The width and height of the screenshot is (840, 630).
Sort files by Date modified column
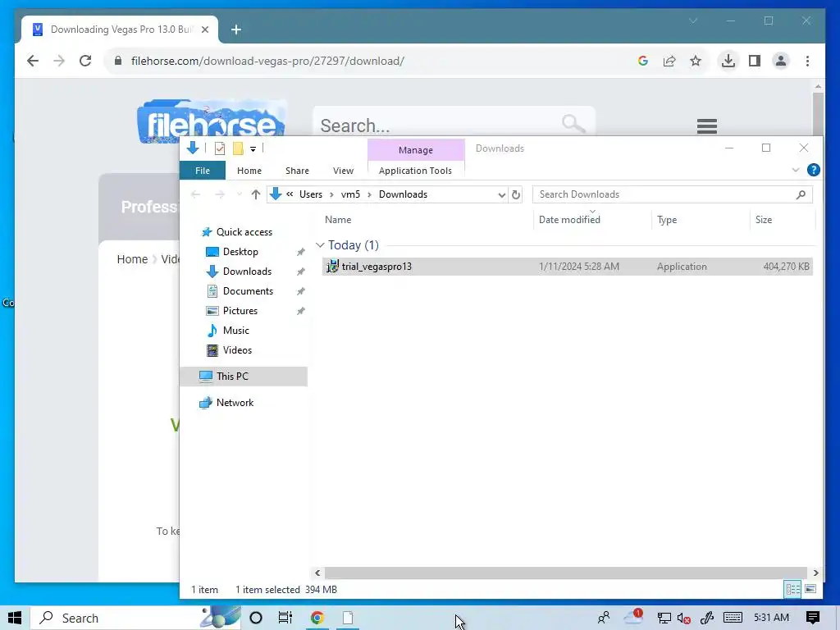[569, 220]
